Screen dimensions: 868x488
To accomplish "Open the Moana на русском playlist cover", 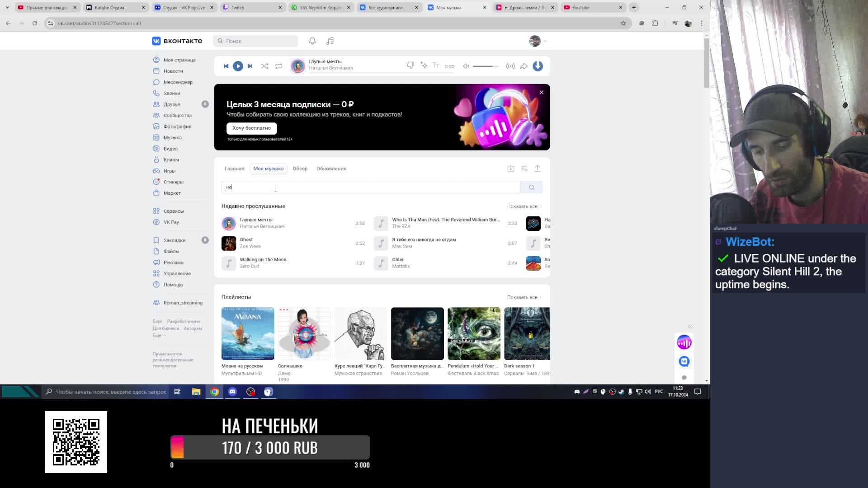I will (x=248, y=333).
